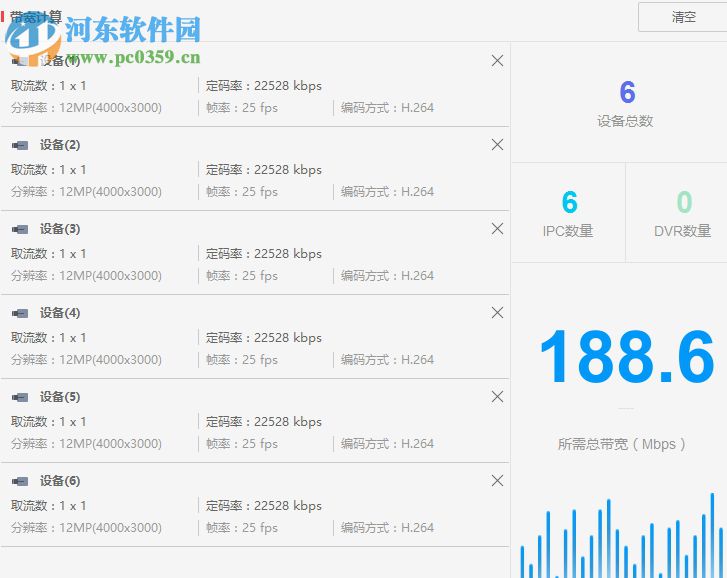Click 分辨率 12MP(4000x3000) in 设备(5)
The width and height of the screenshot is (727, 578).
pos(86,444)
